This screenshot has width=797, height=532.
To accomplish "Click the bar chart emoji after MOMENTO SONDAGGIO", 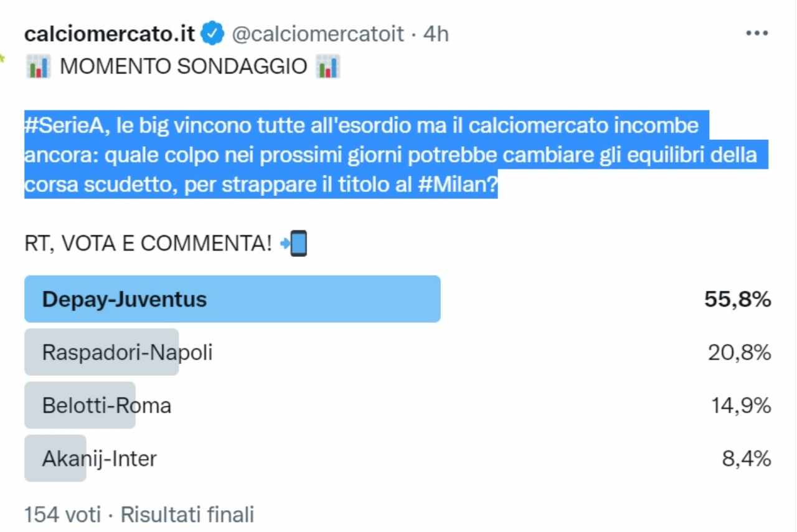I will 328,67.
